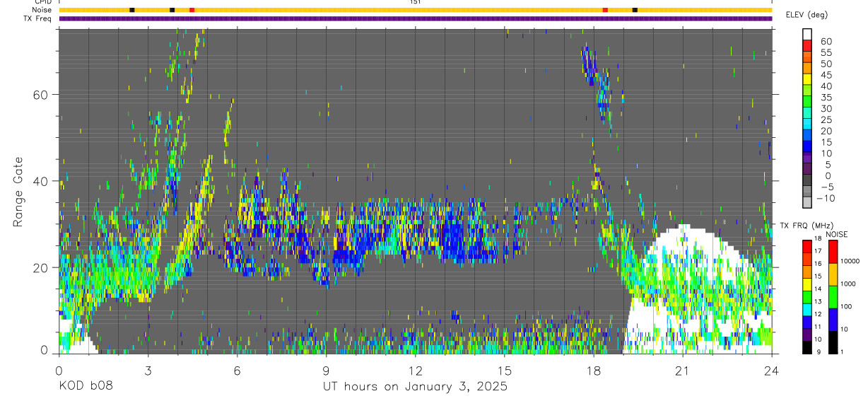Pick the black bottom segment of TX FRQ colorbar

[x=807, y=347]
